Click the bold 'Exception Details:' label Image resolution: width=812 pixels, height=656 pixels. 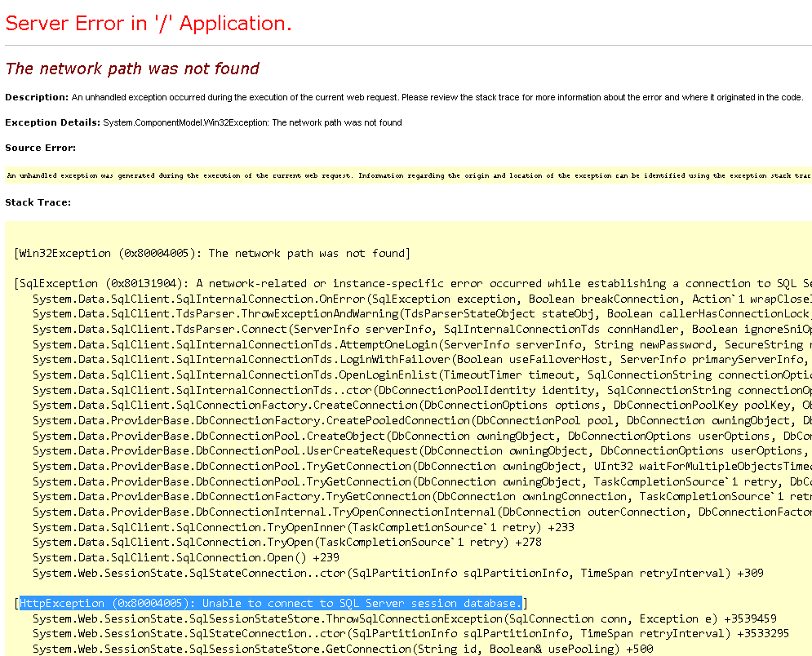tap(52, 122)
